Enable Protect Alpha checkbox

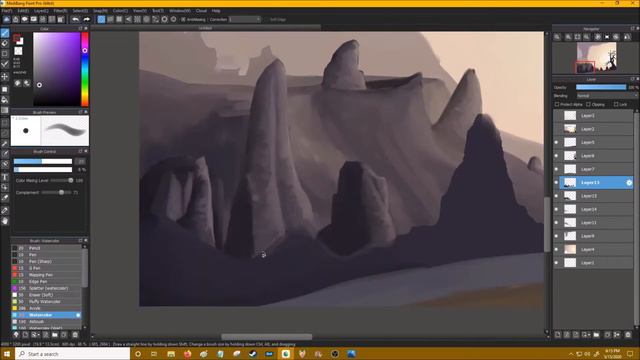tap(557, 104)
